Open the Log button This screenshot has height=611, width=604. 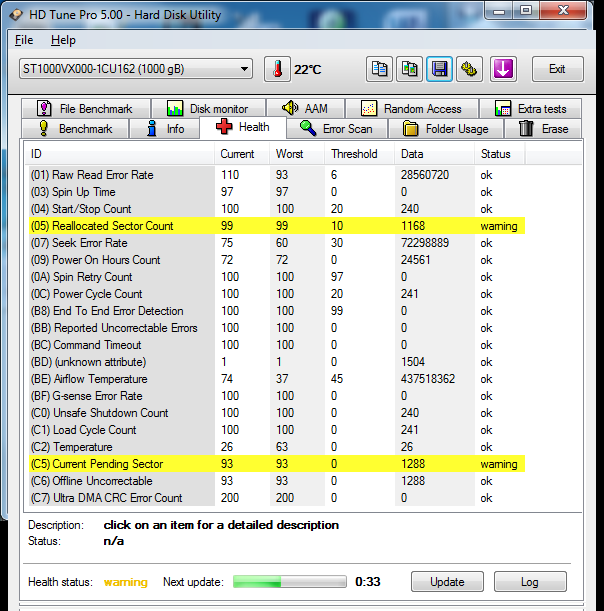tap(529, 582)
